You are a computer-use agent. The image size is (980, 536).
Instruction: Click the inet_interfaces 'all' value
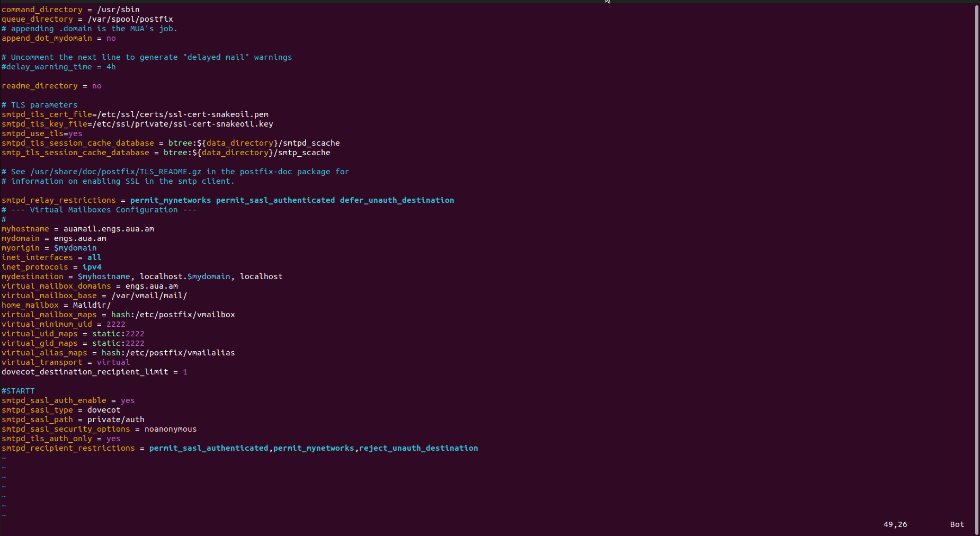94,257
